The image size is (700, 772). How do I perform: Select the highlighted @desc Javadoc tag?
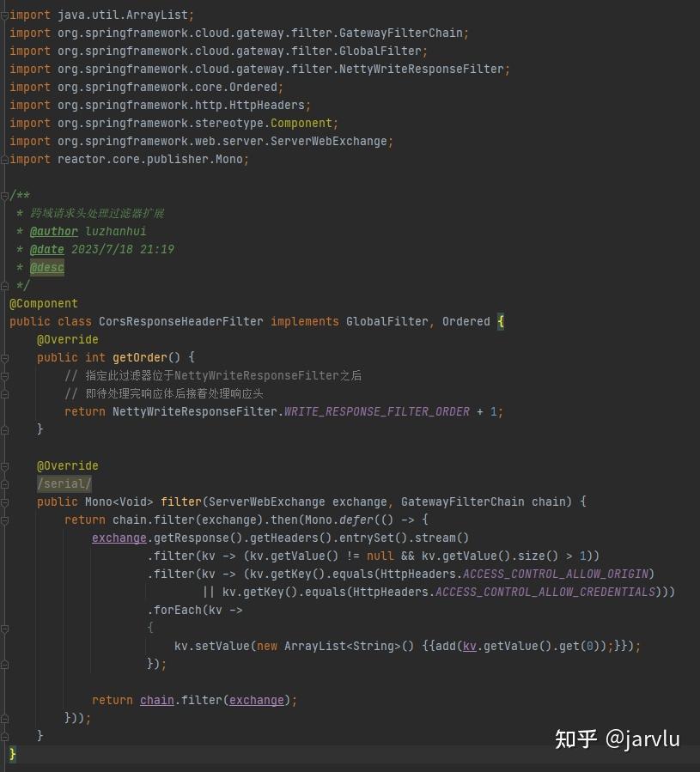click(46, 267)
